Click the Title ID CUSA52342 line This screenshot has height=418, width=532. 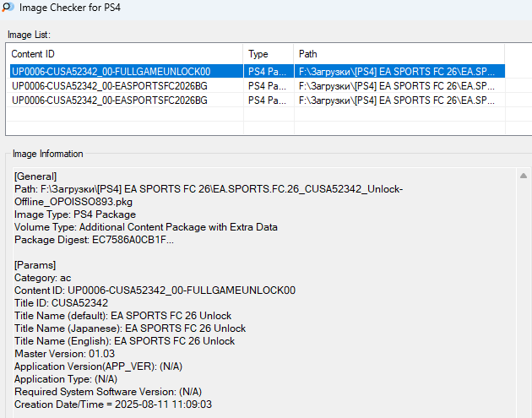click(61, 303)
